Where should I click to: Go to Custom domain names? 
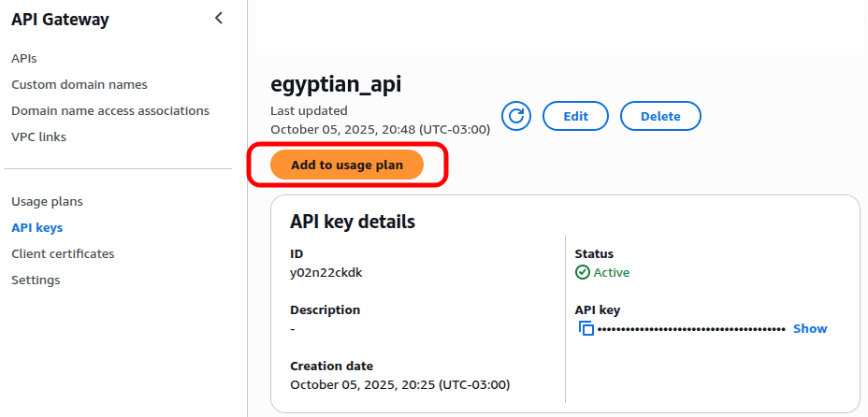pyautogui.click(x=80, y=84)
